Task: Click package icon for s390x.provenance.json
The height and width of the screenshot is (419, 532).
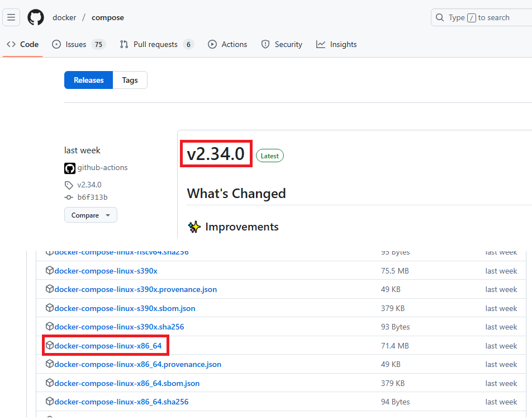Action: point(50,289)
